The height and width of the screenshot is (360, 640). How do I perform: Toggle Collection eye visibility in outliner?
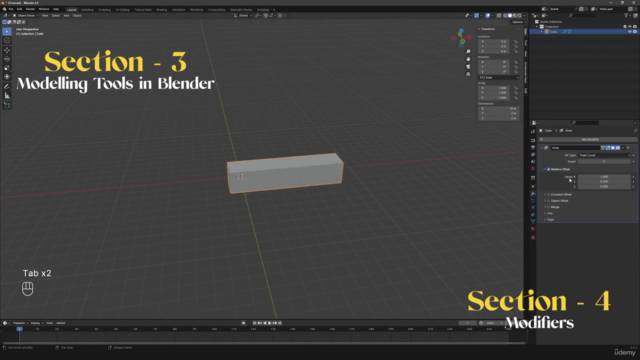(x=629, y=27)
